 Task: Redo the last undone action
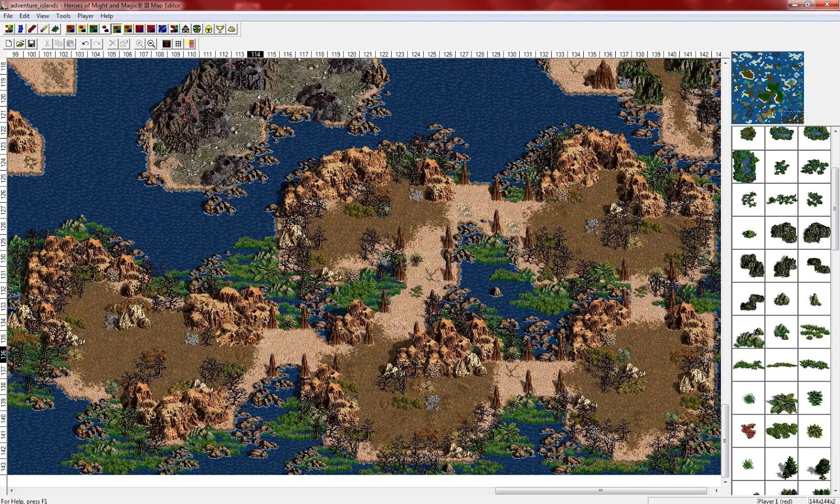[97, 44]
